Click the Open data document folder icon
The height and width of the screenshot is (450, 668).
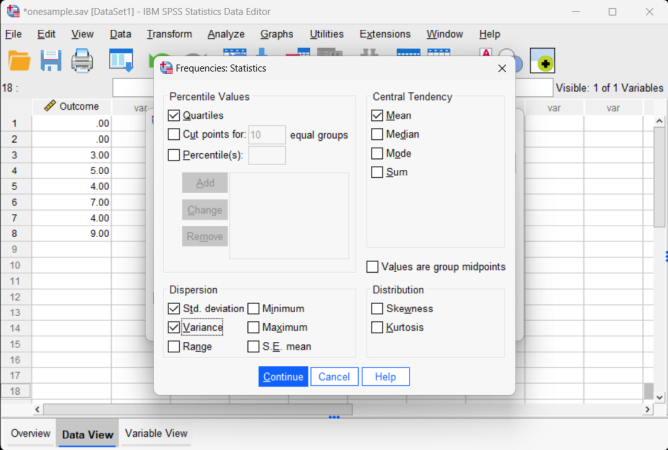[19, 61]
